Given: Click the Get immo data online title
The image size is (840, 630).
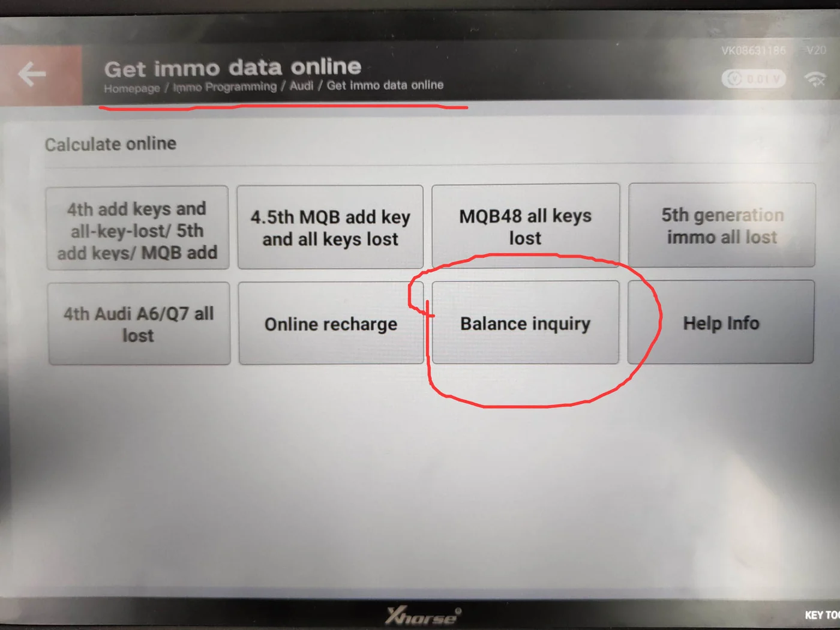Looking at the screenshot, I should coord(233,67).
